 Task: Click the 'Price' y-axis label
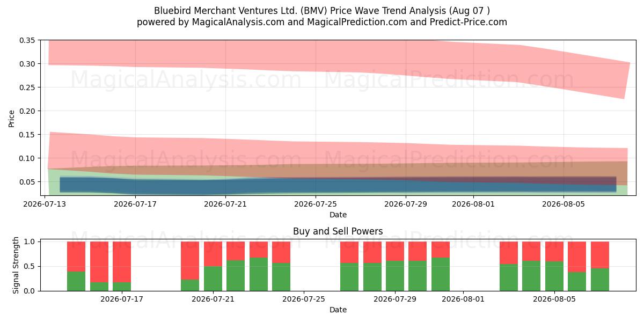[12, 118]
